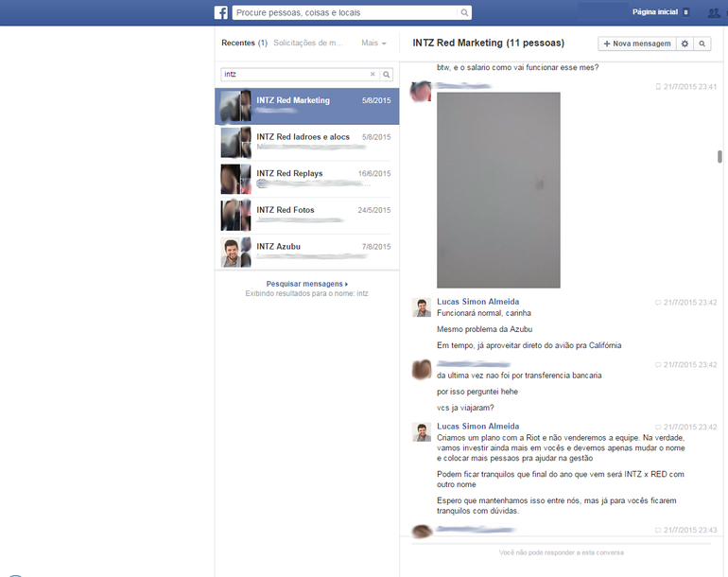Screen dimensions: 728x577
Task: Switch to 'Solicitações de m...' tab
Action: pos(308,43)
